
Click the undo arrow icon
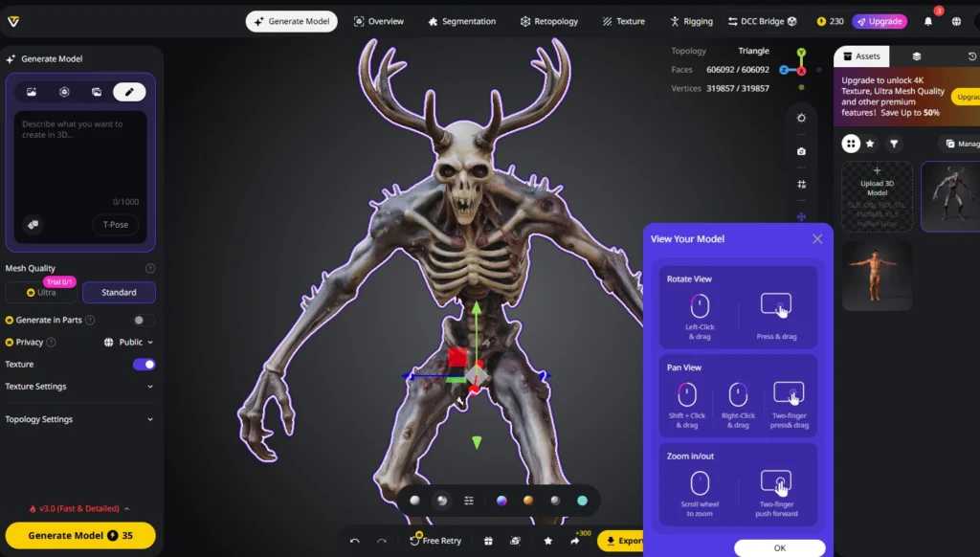pyautogui.click(x=355, y=541)
